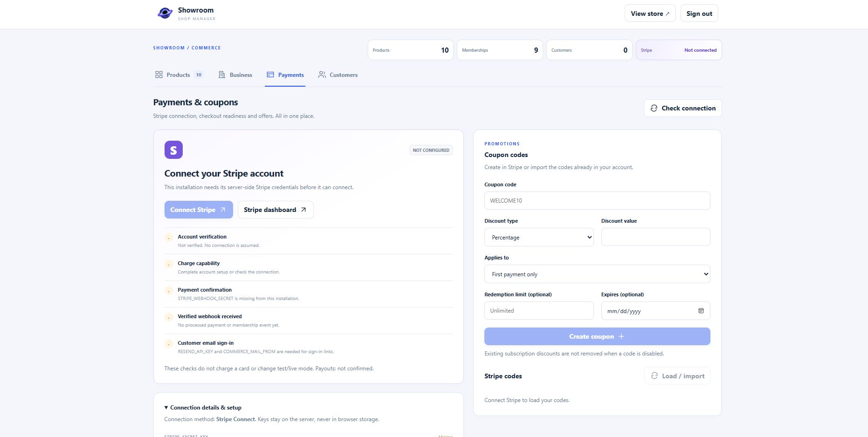Click the SHOWROOM / COMMERCE breadcrumb

tap(187, 48)
